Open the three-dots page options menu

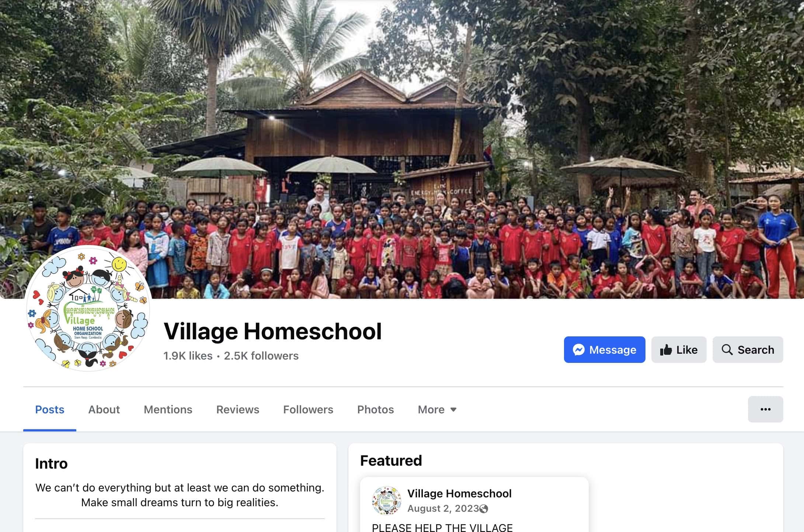pos(765,409)
